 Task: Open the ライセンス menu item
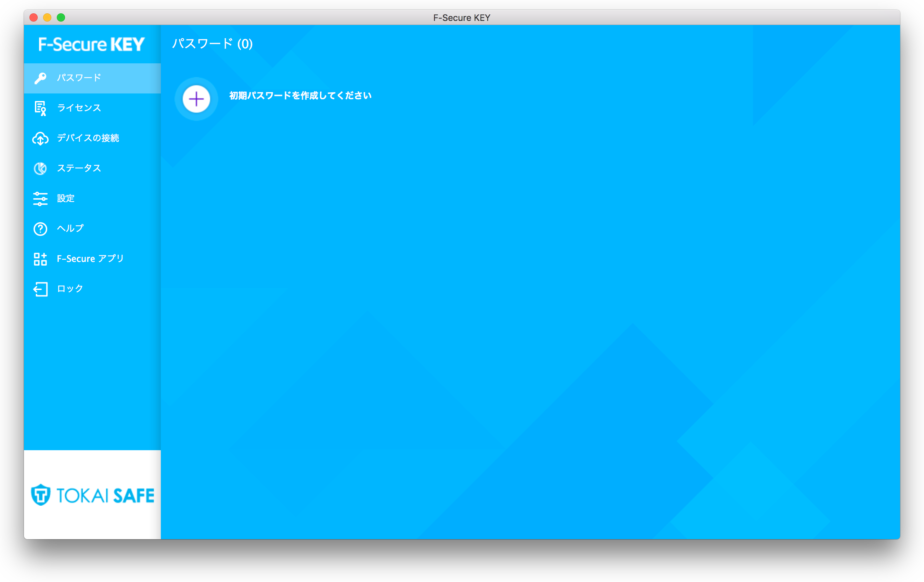[79, 108]
